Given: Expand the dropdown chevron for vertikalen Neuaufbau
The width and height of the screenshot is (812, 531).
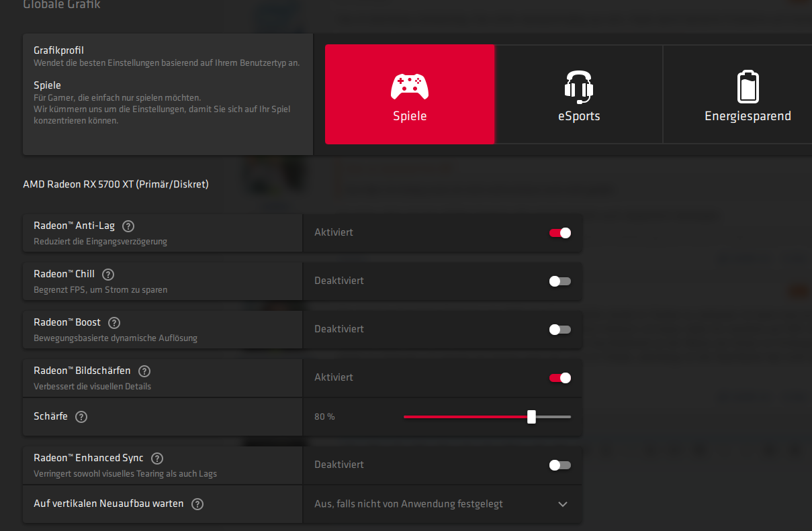Looking at the screenshot, I should coord(563,504).
